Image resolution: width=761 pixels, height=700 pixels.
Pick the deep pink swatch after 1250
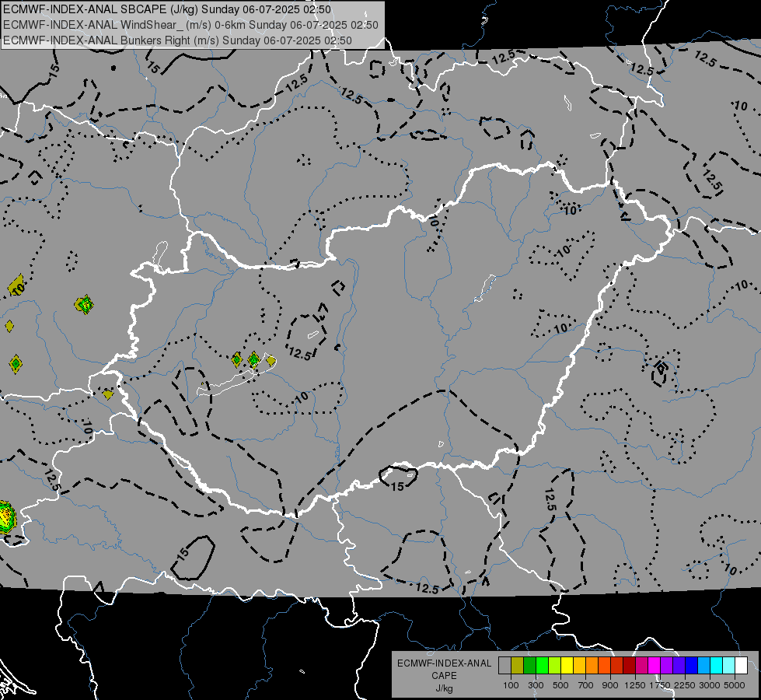(x=641, y=665)
